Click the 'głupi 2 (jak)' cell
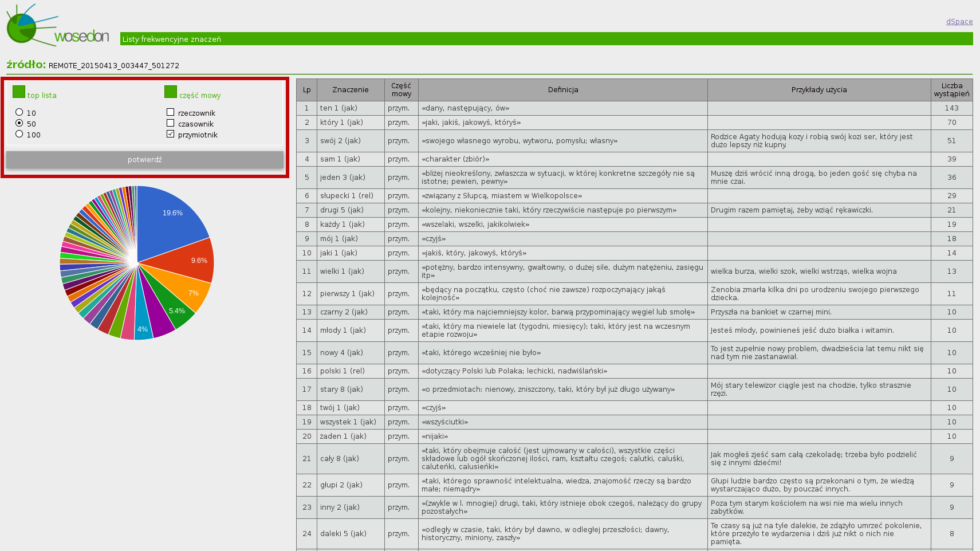The width and height of the screenshot is (980, 551). [x=351, y=485]
